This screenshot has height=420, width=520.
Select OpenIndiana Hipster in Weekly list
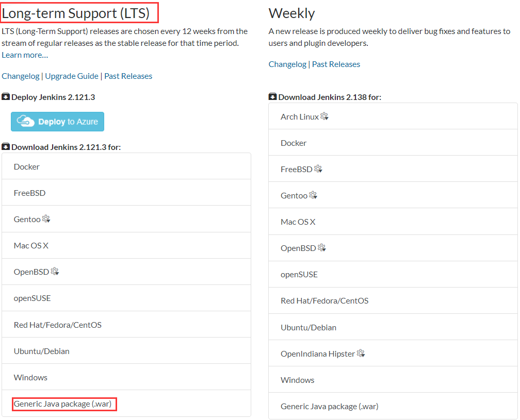[393, 354]
